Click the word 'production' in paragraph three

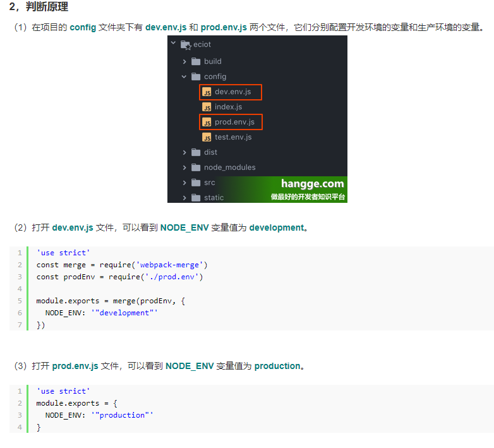(277, 366)
